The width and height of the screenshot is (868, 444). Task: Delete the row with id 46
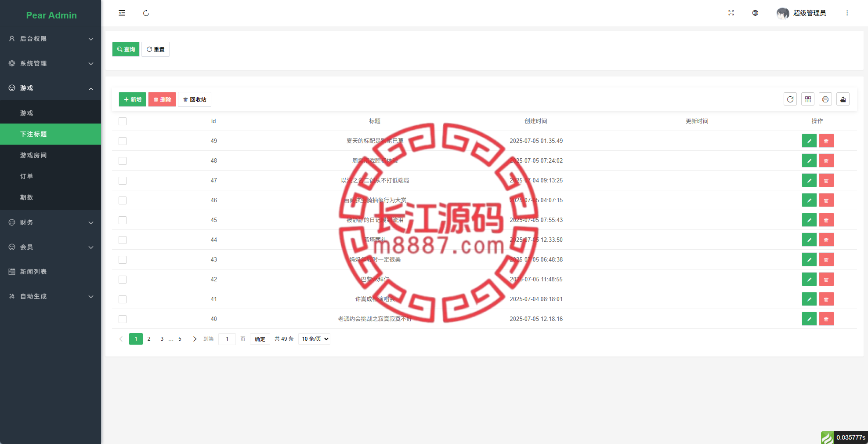pyautogui.click(x=826, y=200)
